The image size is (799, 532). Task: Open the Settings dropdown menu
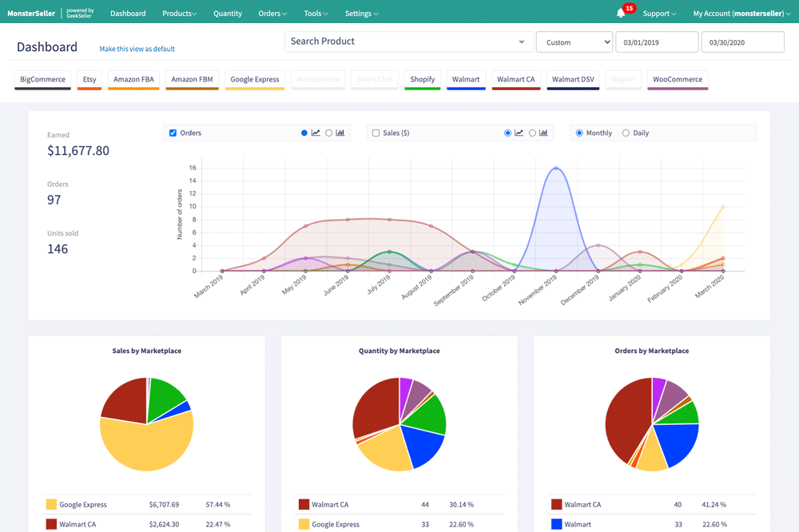tap(361, 14)
